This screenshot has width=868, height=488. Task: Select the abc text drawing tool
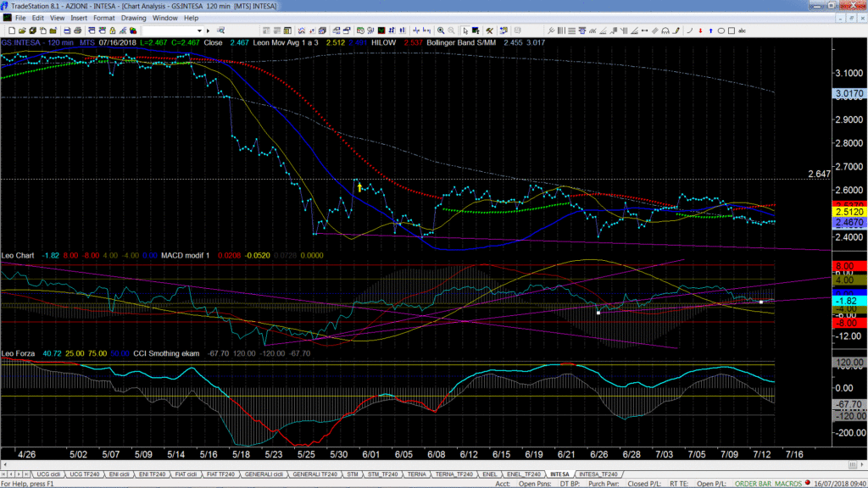743,30
